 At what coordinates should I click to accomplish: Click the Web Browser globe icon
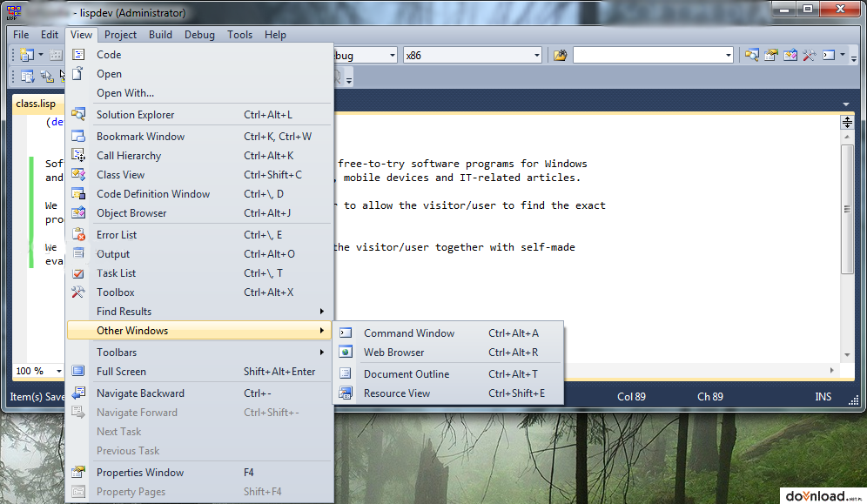pyautogui.click(x=346, y=352)
